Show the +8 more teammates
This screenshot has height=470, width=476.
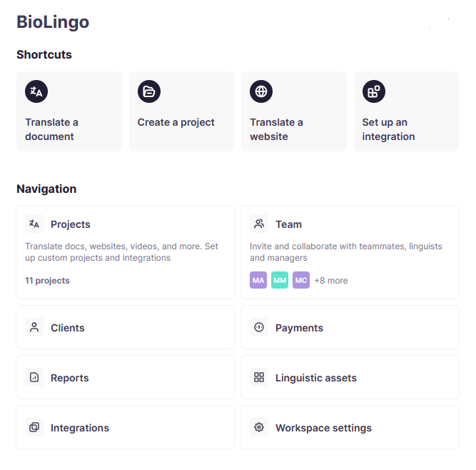(331, 281)
